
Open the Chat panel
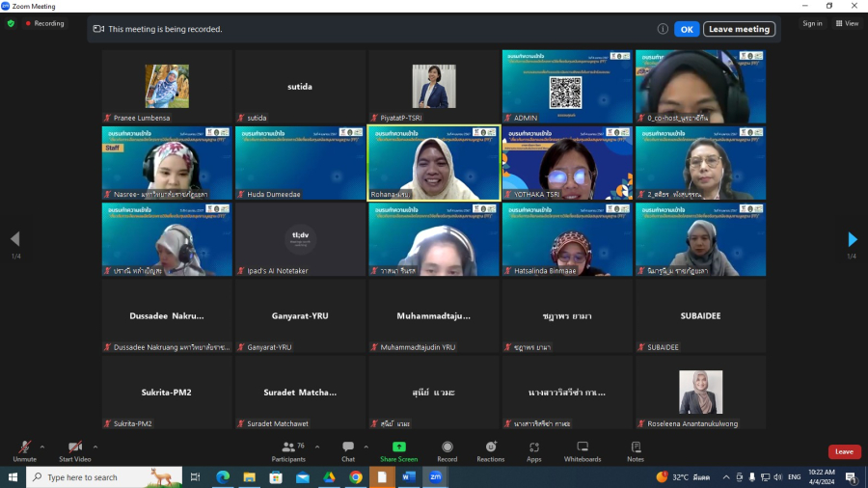348,451
